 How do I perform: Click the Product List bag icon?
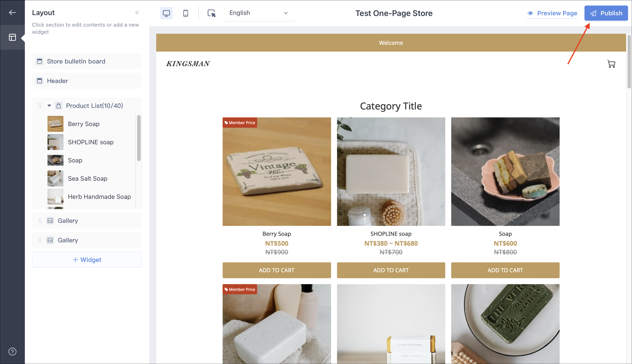pos(59,106)
